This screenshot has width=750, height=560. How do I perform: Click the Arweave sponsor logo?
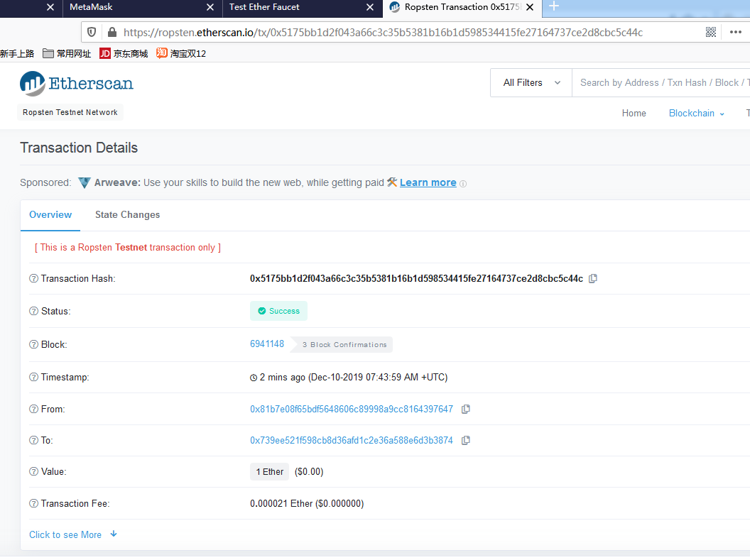point(85,182)
